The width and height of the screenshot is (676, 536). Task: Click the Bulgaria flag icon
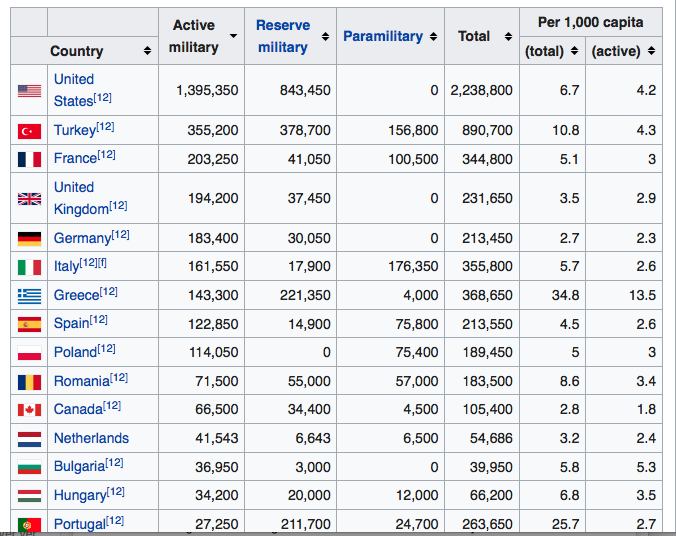point(29,467)
